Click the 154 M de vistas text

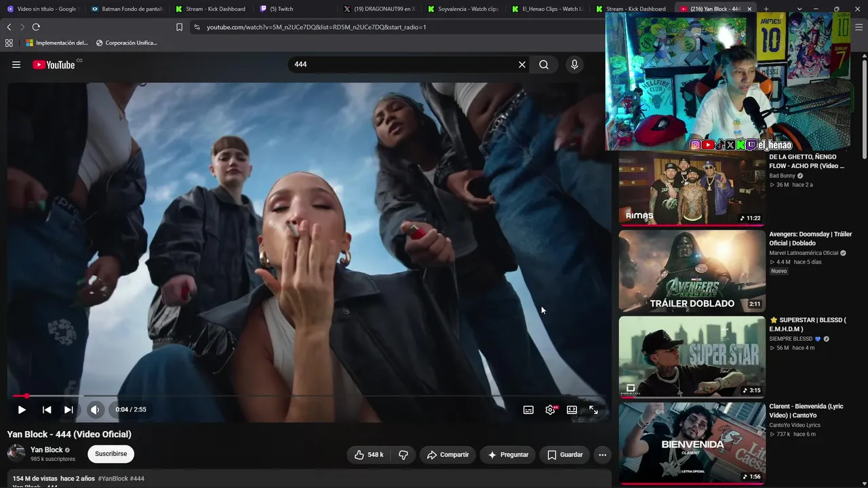tap(35, 479)
